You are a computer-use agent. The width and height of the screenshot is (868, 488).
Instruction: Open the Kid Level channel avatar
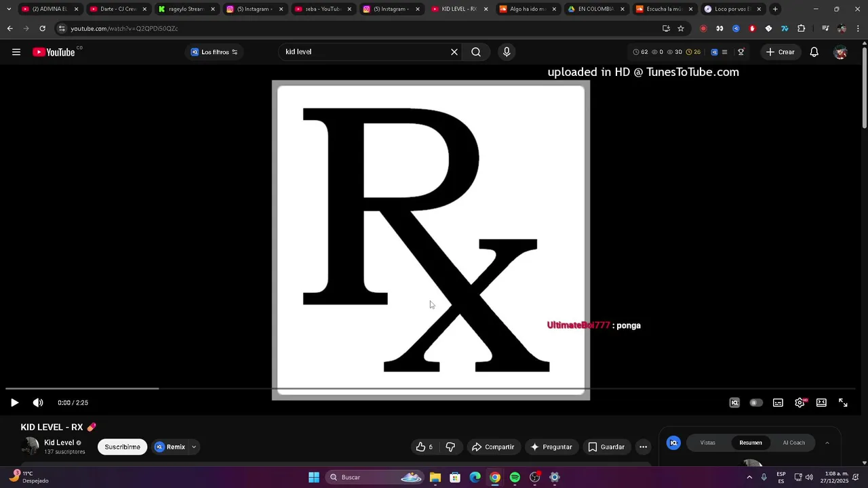click(30, 447)
